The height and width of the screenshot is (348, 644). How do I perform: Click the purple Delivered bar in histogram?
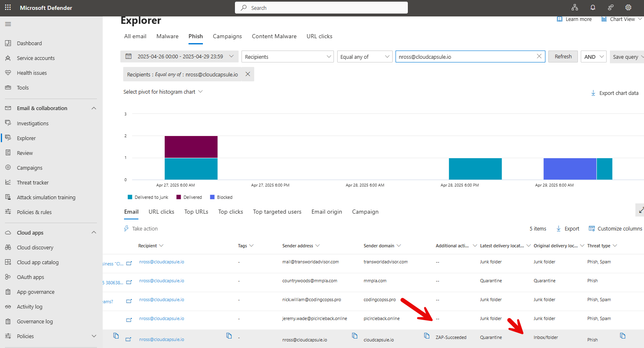[191, 147]
